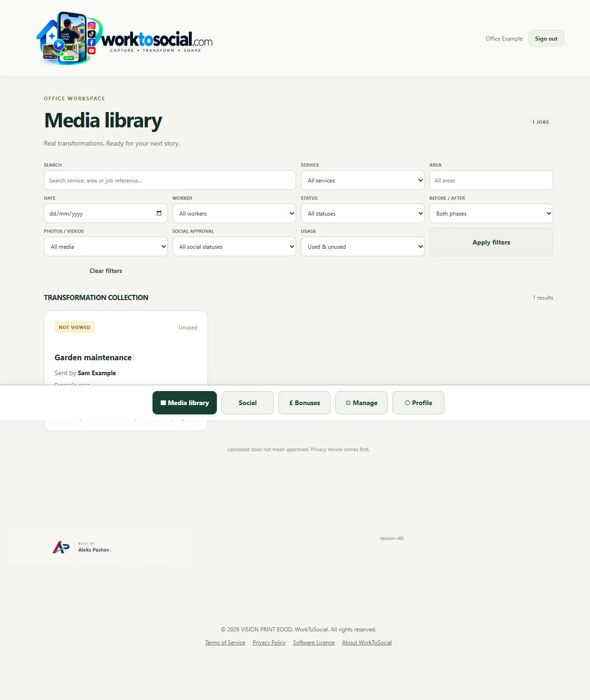Switch to the Profile tab

click(x=418, y=403)
